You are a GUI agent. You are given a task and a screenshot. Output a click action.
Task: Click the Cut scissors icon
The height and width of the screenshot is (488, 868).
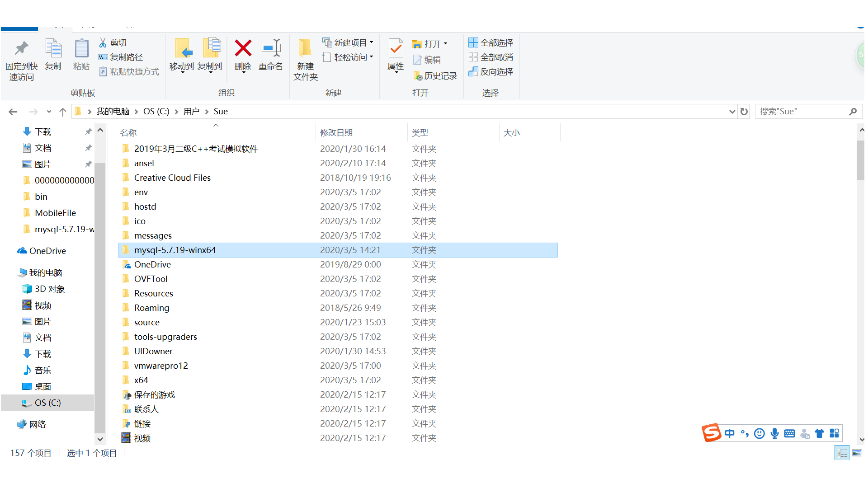point(103,42)
